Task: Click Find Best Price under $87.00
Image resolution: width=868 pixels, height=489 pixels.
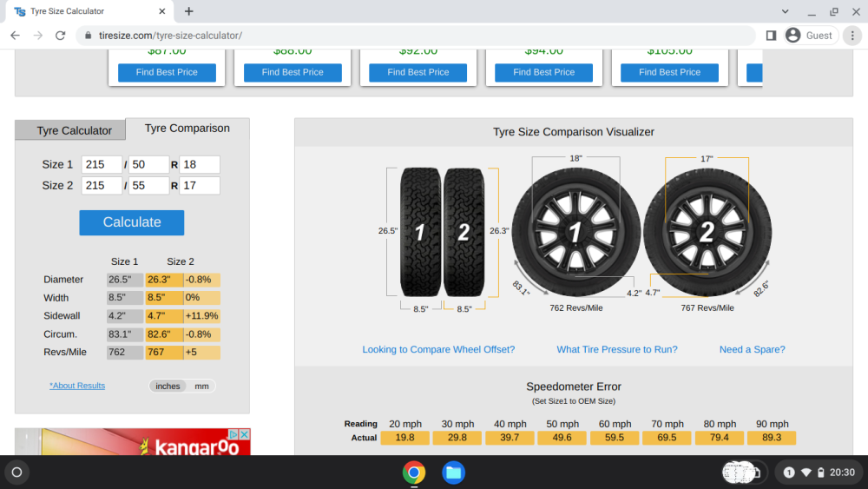Action: point(167,73)
